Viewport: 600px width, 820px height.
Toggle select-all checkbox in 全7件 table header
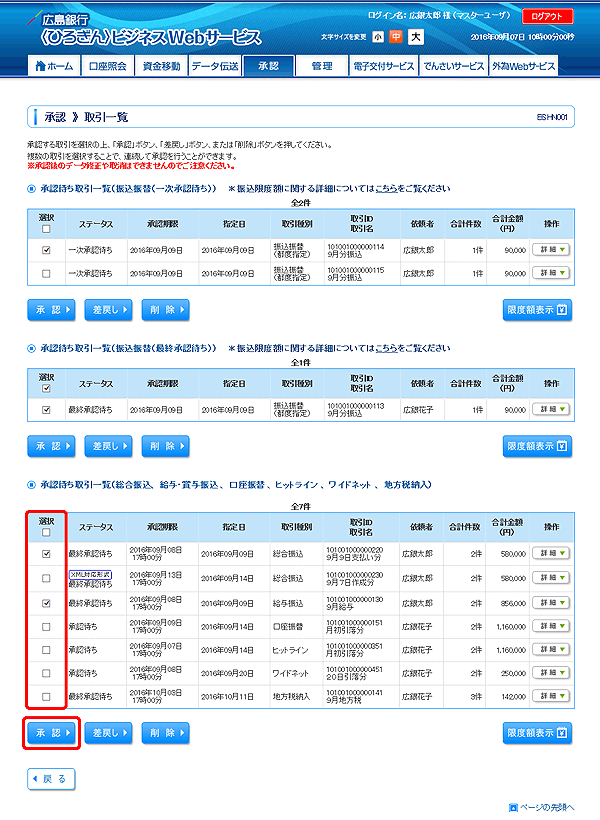coord(46,532)
